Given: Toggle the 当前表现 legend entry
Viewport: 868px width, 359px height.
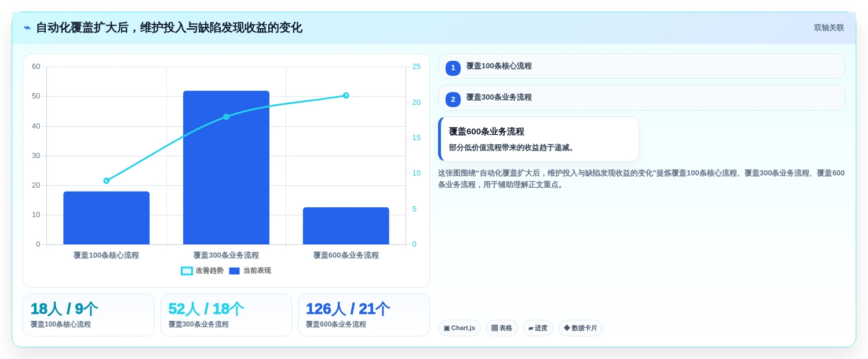Looking at the screenshot, I should click(x=250, y=270).
